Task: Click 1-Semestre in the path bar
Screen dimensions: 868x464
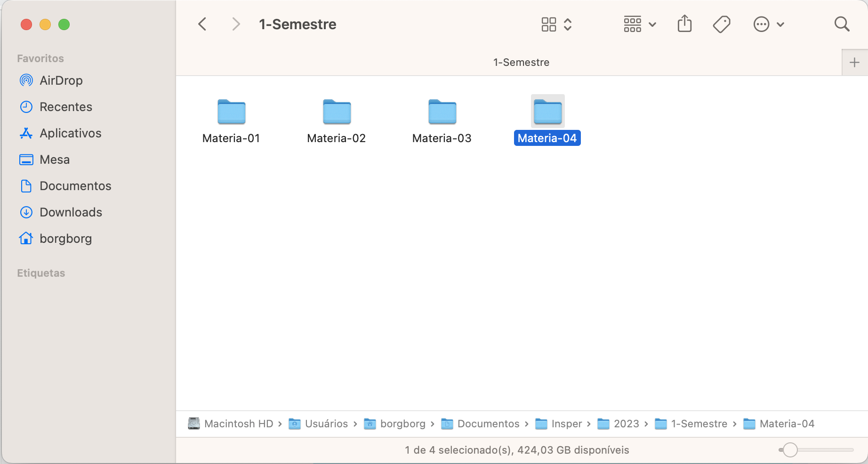Action: click(691, 424)
